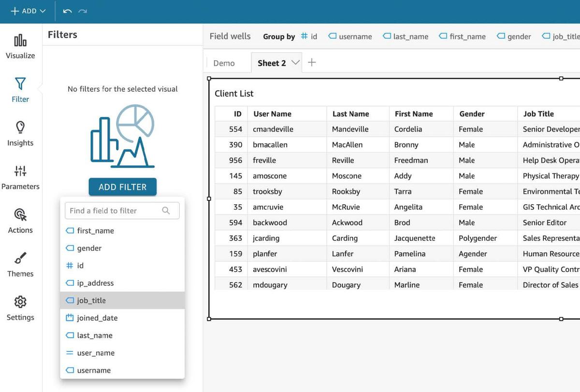580x392 pixels.
Task: Select the Filter funnel icon
Action: click(x=20, y=84)
